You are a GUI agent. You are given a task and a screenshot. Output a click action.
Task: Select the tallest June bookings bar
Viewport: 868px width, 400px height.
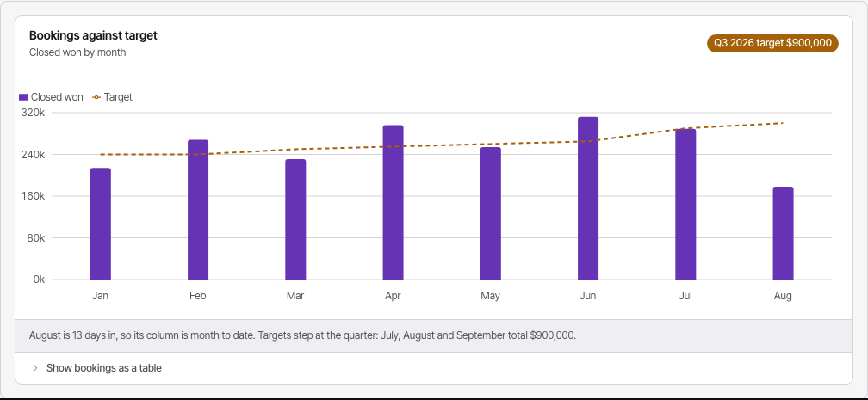click(588, 198)
